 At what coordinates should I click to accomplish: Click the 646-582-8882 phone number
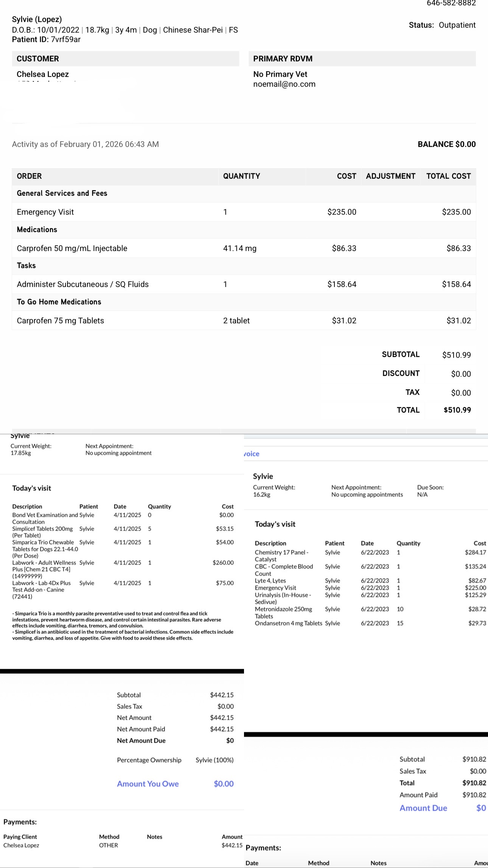click(451, 3)
